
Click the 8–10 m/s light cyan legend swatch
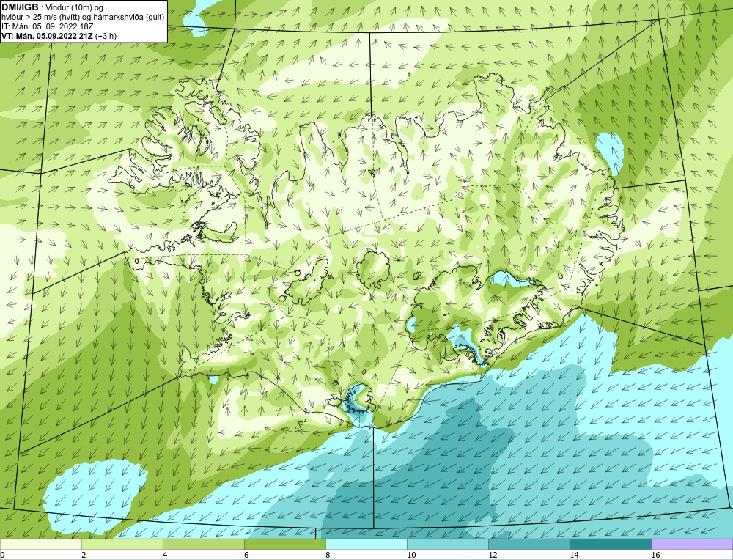(366, 544)
